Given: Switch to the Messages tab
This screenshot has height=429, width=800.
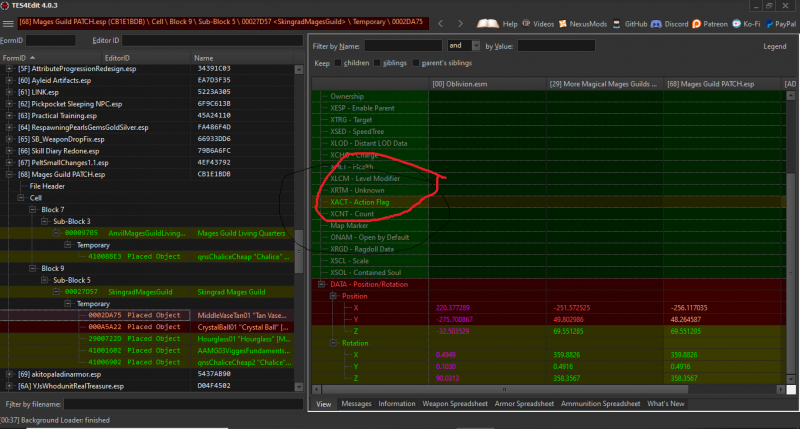Looking at the screenshot, I should click(356, 403).
